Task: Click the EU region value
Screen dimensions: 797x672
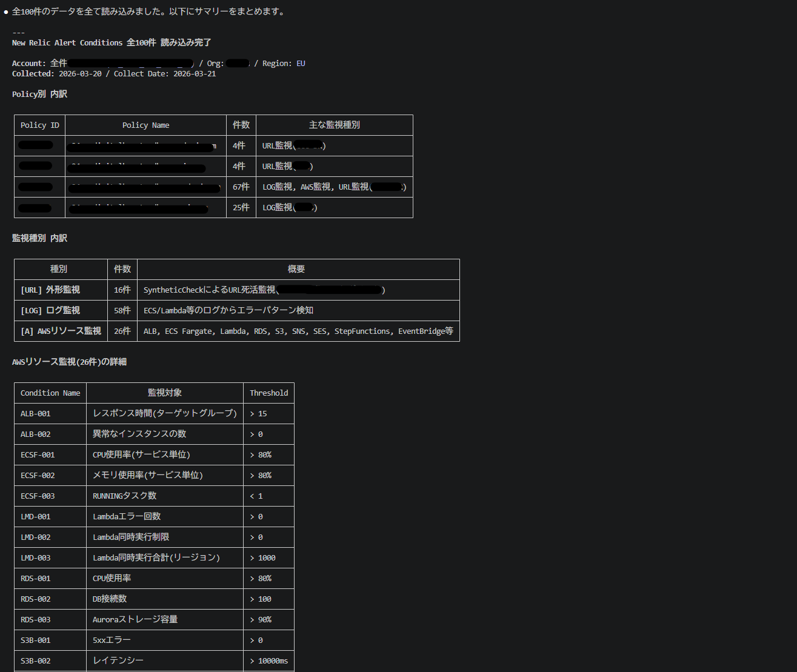Action: [x=301, y=64]
